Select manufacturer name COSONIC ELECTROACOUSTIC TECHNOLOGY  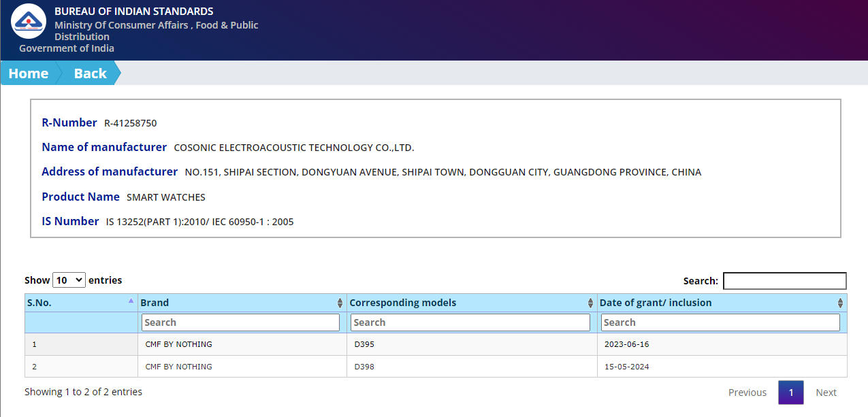pos(294,148)
